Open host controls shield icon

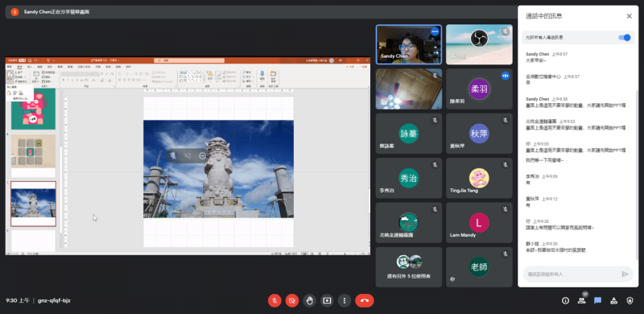click(x=630, y=300)
